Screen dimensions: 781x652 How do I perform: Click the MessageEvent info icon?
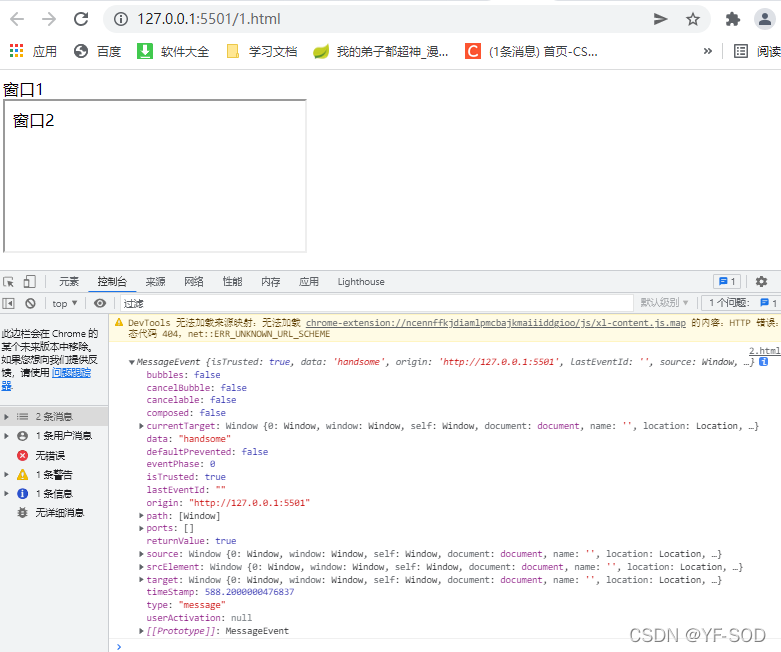point(763,362)
